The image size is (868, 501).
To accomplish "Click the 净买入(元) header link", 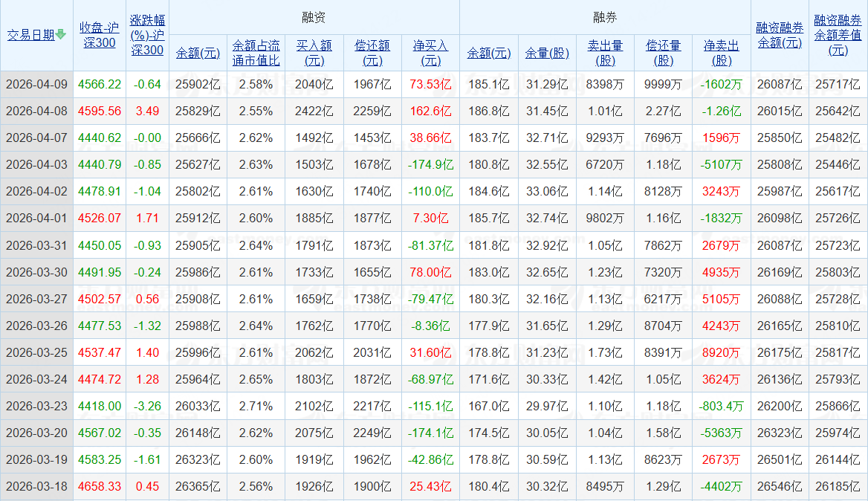I will (x=431, y=53).
